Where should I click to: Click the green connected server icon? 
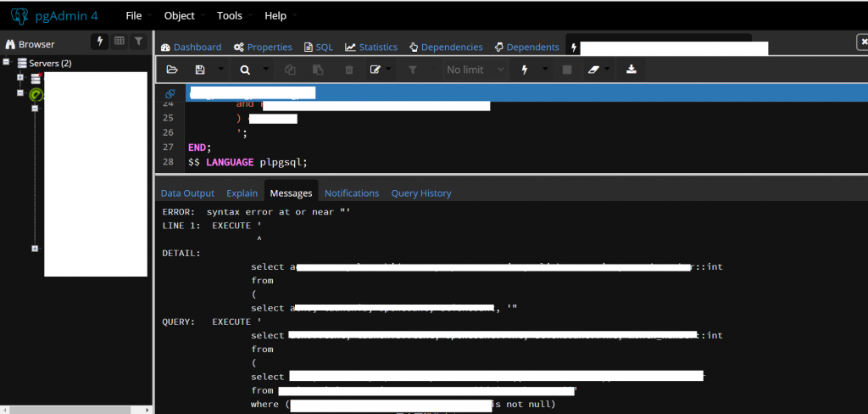click(x=36, y=95)
